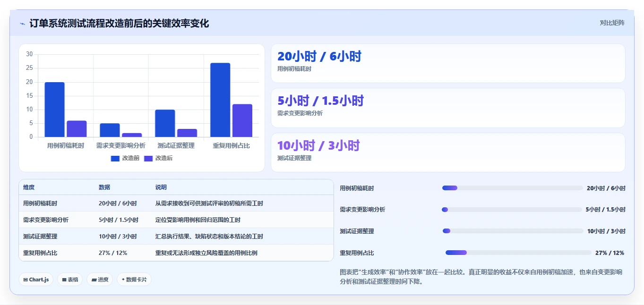
Task: Click the Chart.js tag chip
Action: coord(36,280)
